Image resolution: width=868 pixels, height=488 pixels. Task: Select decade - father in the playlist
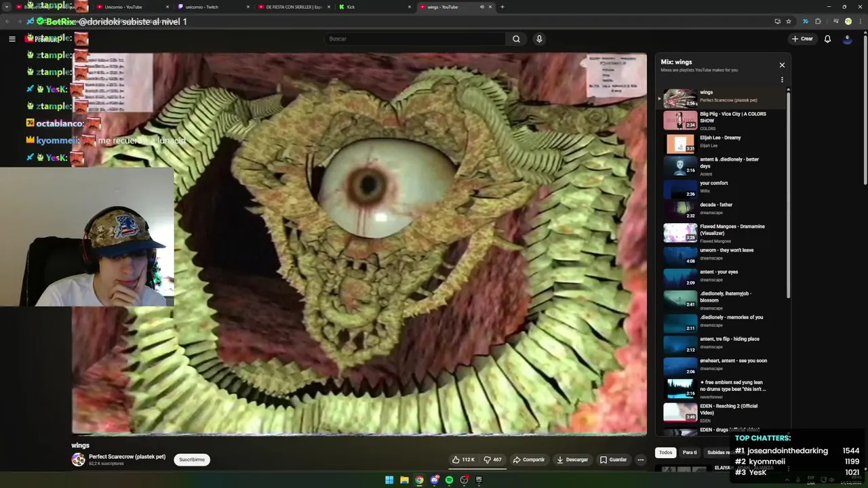click(722, 210)
